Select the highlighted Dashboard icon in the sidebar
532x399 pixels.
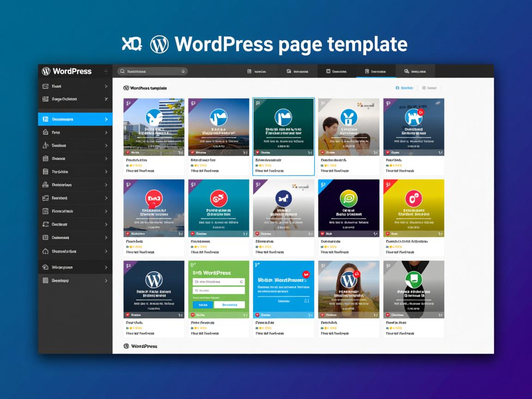click(45, 119)
